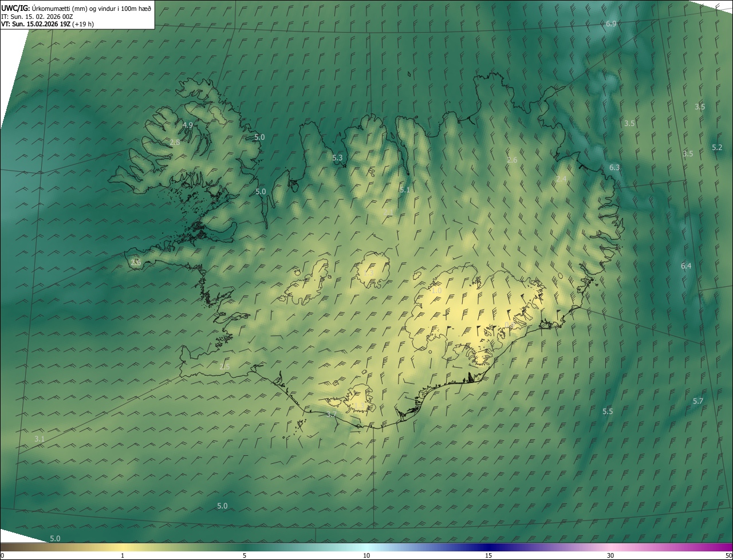
Task: Click the 5.1 value label
Action: (405, 190)
